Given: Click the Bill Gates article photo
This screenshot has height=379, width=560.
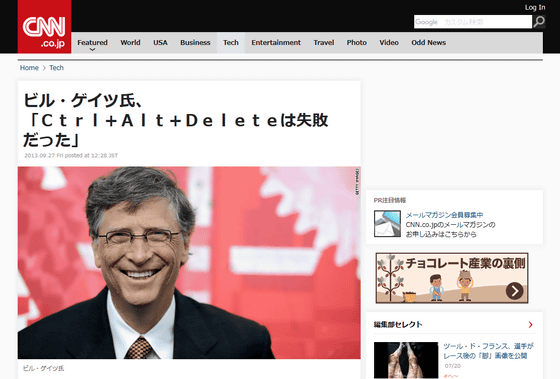Looking at the screenshot, I should 189,263.
